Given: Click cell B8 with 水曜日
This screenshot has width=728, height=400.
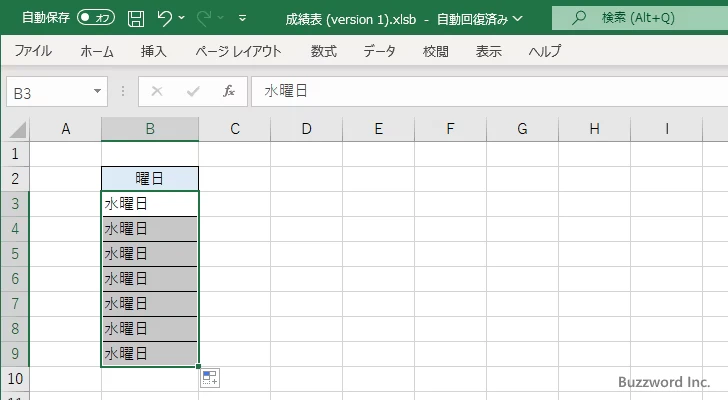Looking at the screenshot, I should pos(150,329).
